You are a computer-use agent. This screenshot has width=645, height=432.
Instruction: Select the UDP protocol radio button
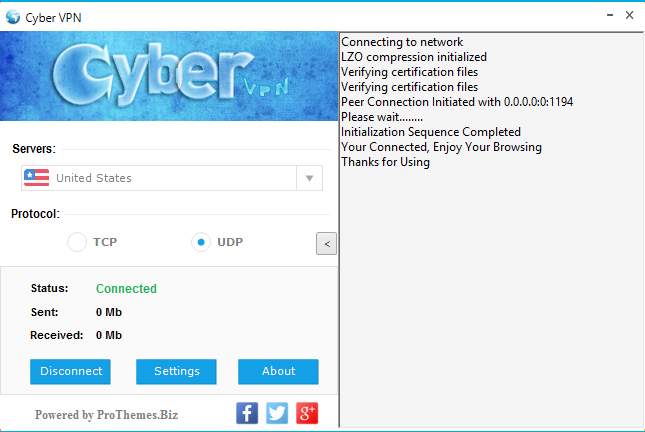201,242
